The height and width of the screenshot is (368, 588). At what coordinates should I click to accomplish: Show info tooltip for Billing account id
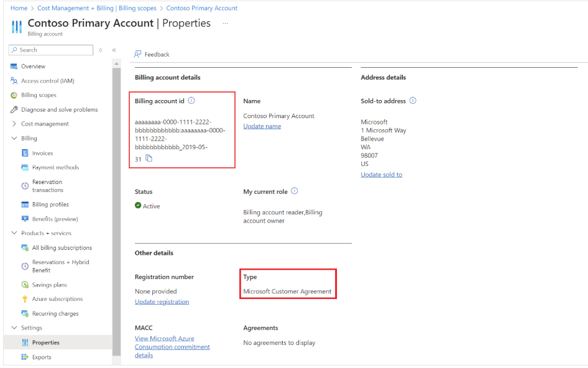click(x=191, y=101)
